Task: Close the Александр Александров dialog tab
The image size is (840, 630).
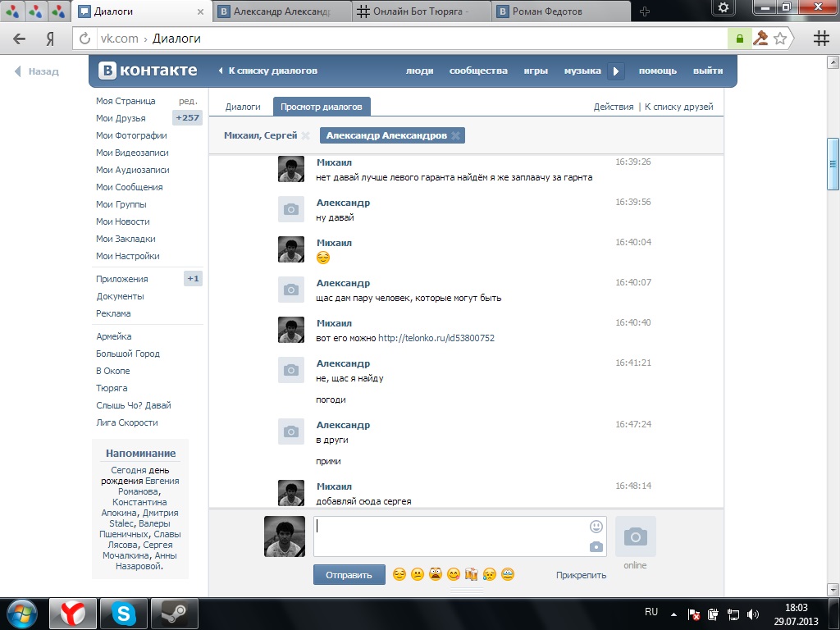Action: click(x=455, y=135)
